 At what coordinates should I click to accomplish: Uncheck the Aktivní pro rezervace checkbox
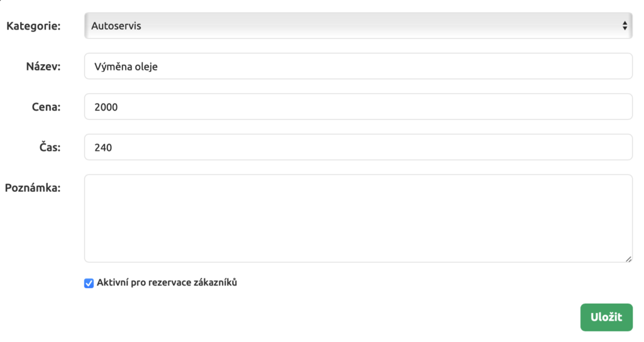tap(89, 283)
